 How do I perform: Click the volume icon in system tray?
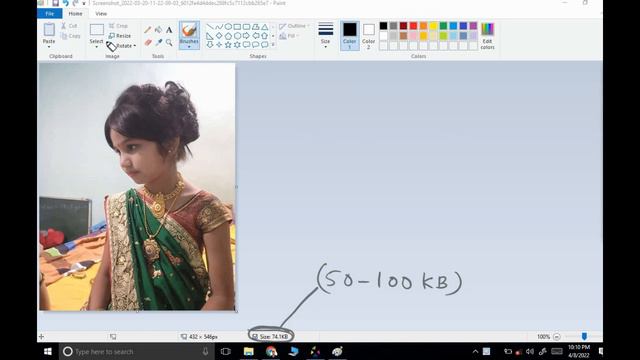point(530,351)
